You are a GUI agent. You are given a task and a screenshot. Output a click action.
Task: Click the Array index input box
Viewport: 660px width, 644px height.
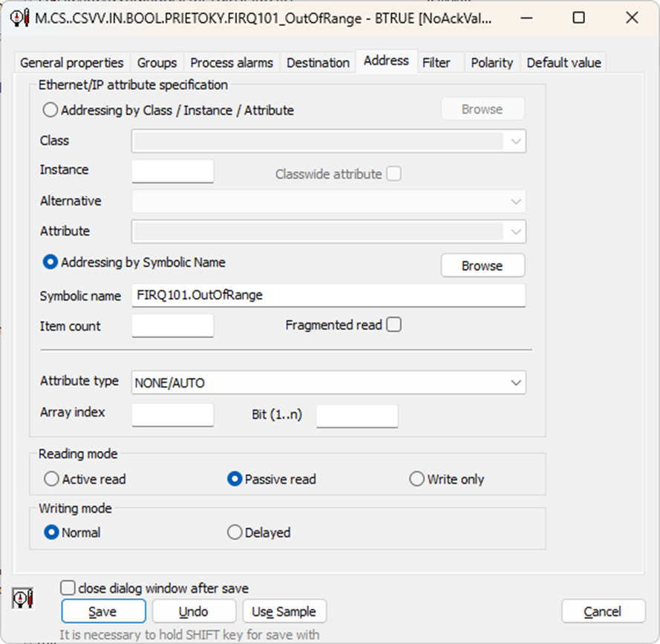(172, 414)
